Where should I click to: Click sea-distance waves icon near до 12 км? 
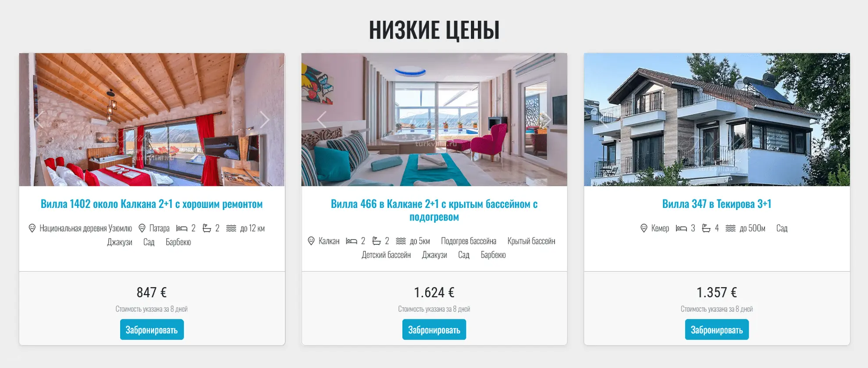231,228
